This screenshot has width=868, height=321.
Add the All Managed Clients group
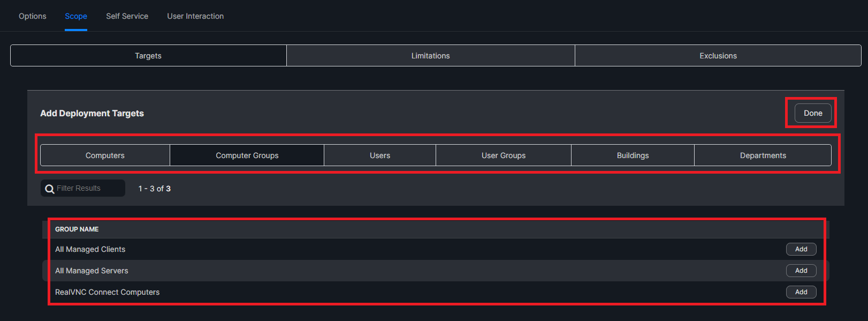801,249
